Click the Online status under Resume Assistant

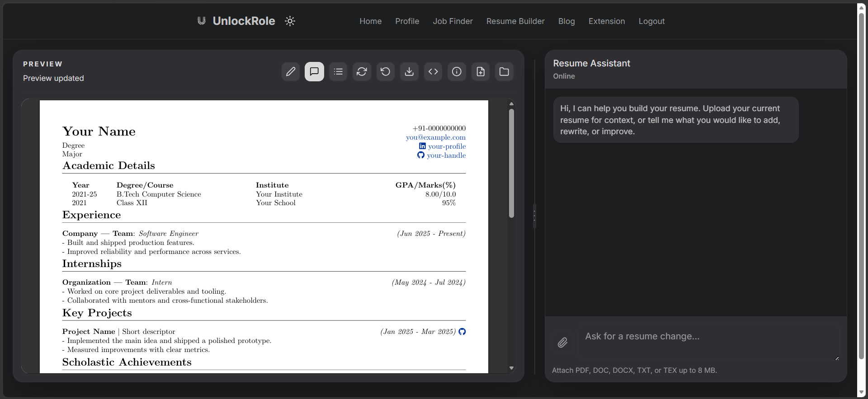(x=564, y=76)
